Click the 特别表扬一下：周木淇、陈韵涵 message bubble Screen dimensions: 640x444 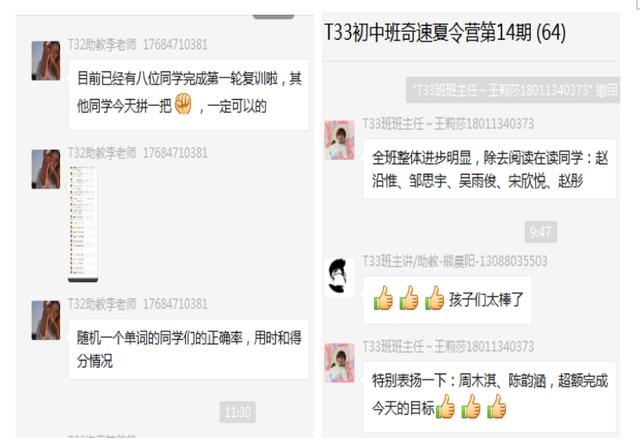pos(489,397)
